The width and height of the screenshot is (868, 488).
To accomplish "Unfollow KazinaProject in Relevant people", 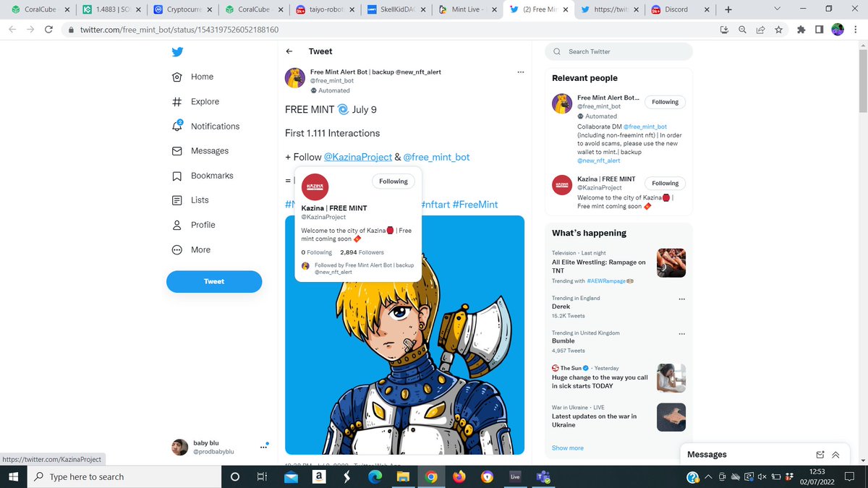I will click(x=664, y=183).
